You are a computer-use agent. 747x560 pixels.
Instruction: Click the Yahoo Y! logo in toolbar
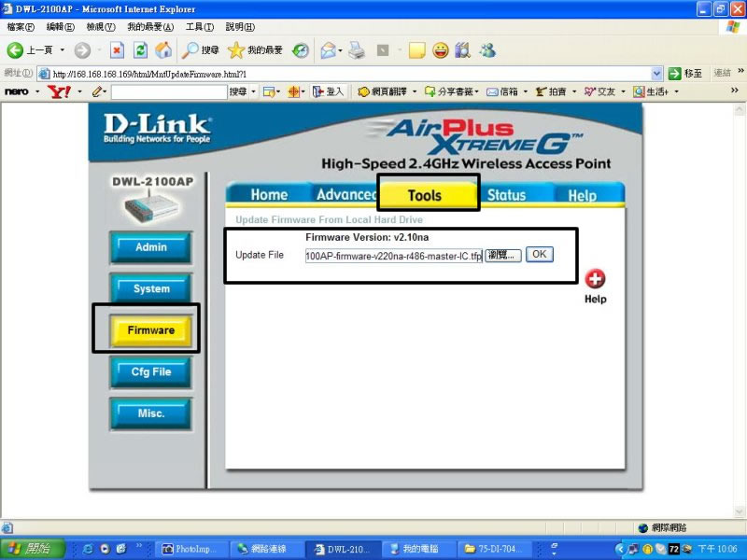pos(59,91)
